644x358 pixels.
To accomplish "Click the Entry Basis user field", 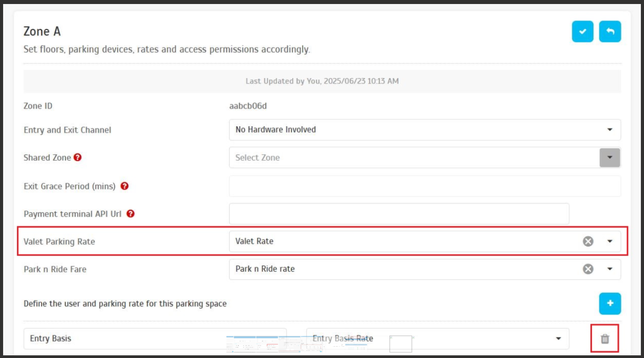I will click(x=125, y=339).
